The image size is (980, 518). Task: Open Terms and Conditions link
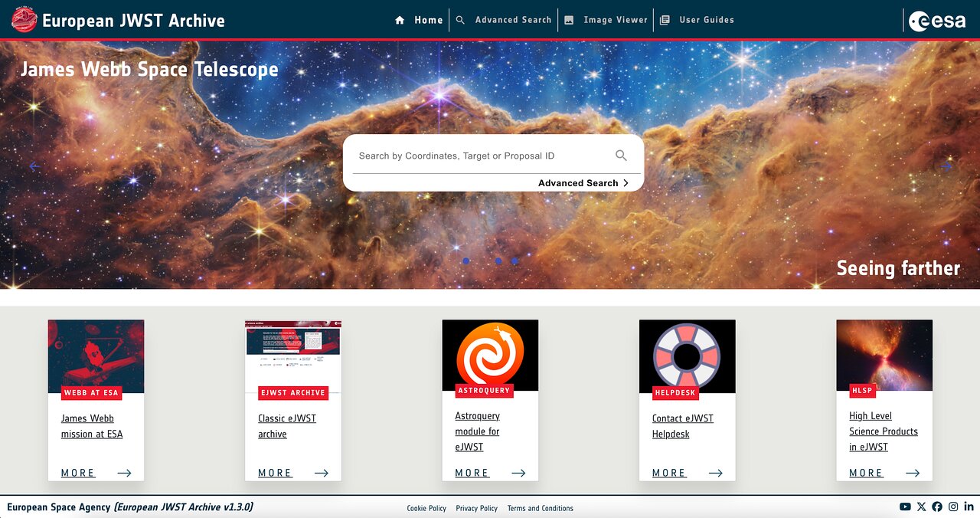coord(540,508)
